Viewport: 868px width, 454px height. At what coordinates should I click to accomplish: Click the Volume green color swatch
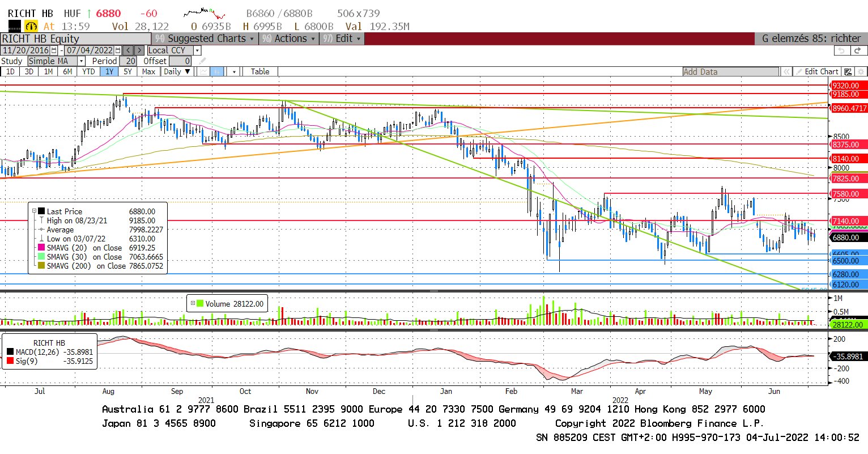[x=200, y=304]
